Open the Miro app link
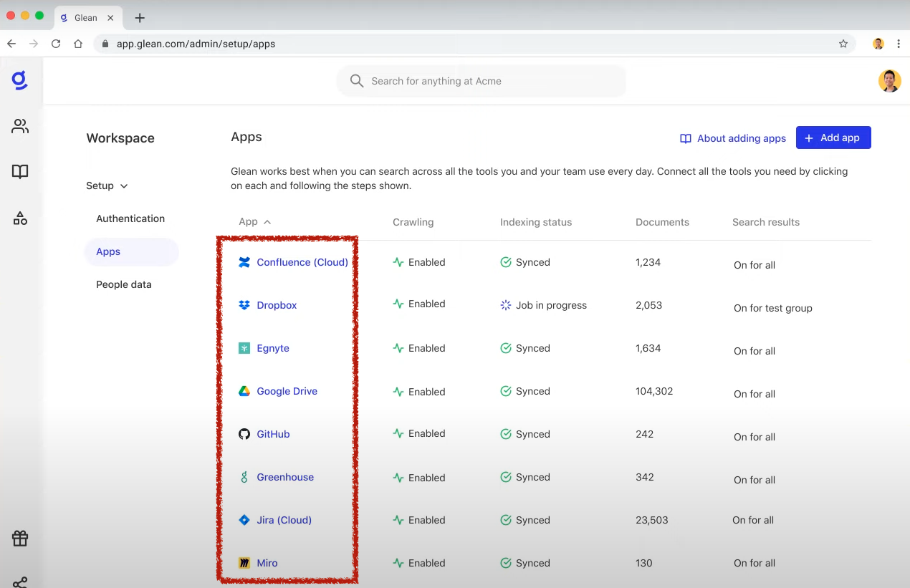 tap(267, 563)
